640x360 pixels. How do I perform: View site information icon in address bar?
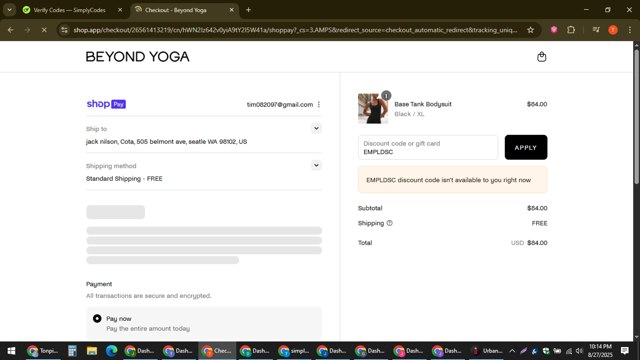64,30
